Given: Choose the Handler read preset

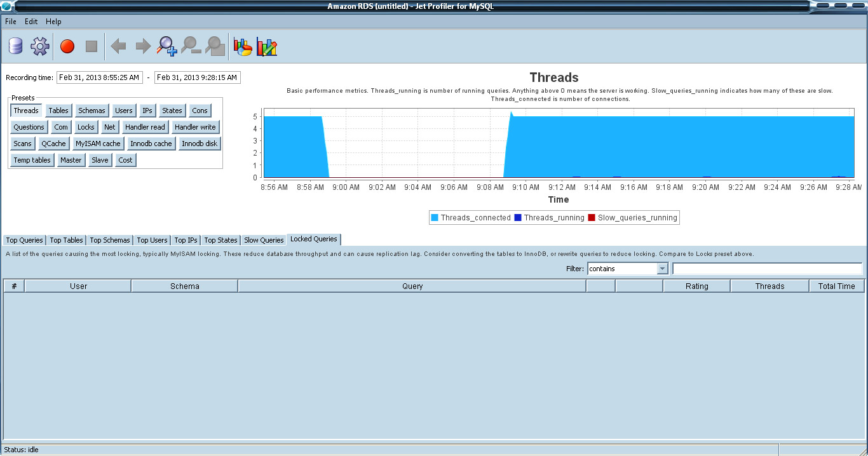Looking at the screenshot, I should pyautogui.click(x=145, y=127).
